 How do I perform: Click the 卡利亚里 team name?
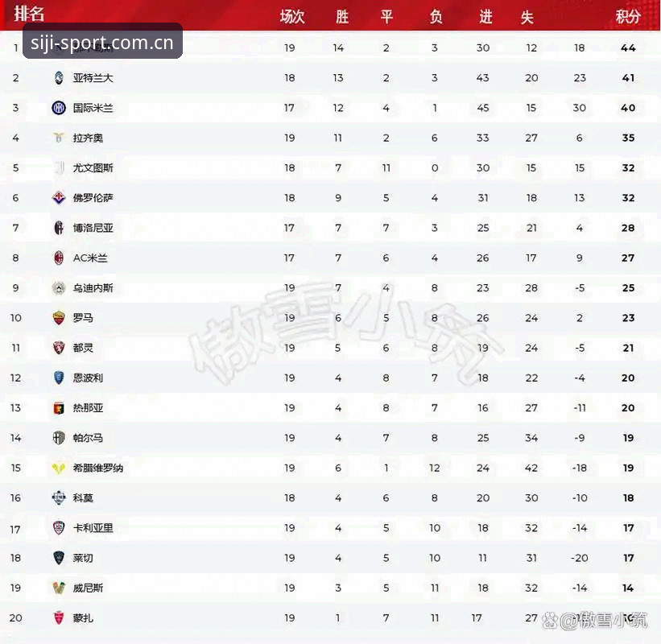93,527
